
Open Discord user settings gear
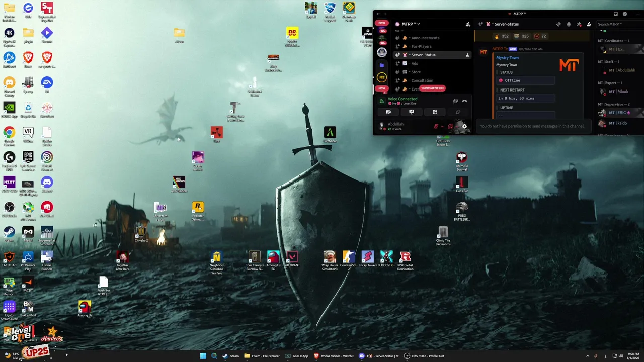tap(464, 126)
